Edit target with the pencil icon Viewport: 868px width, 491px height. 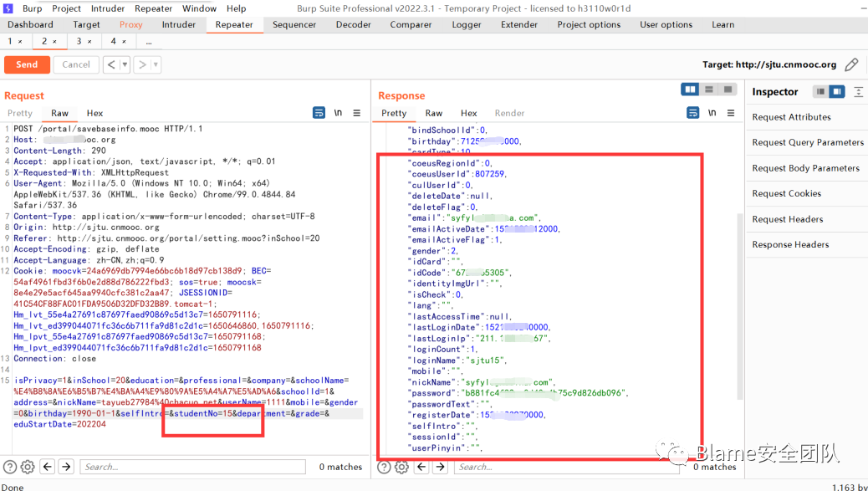coord(851,64)
